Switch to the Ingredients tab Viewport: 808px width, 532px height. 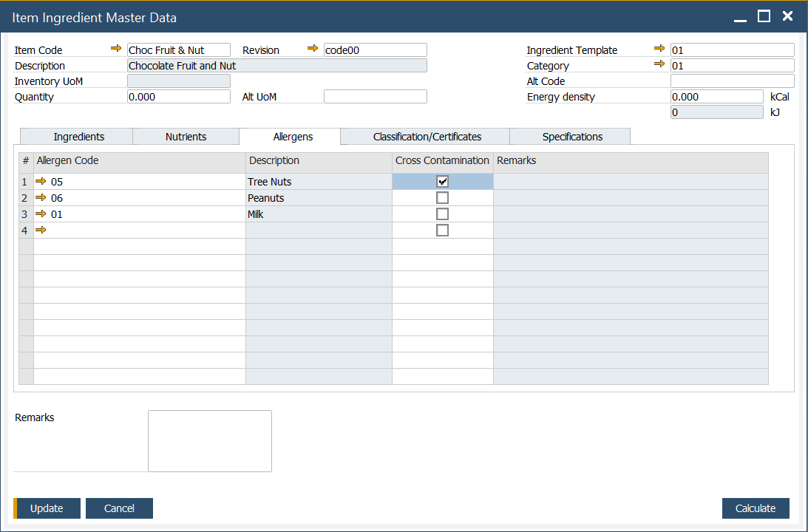[x=76, y=137]
